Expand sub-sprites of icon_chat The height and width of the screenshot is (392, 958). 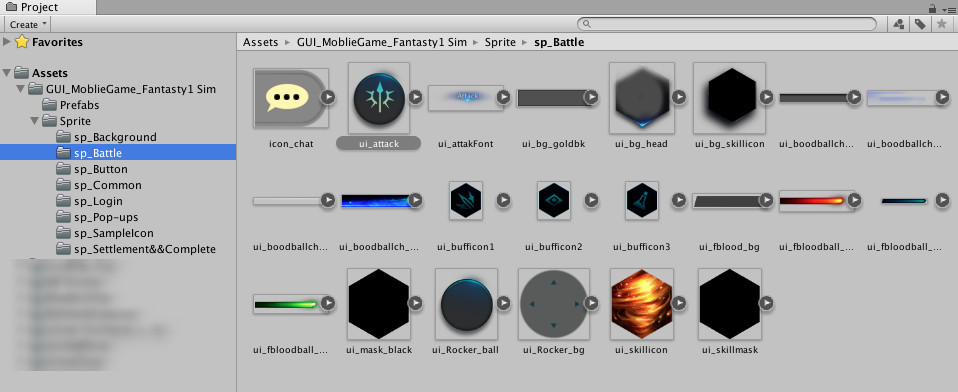[328, 97]
